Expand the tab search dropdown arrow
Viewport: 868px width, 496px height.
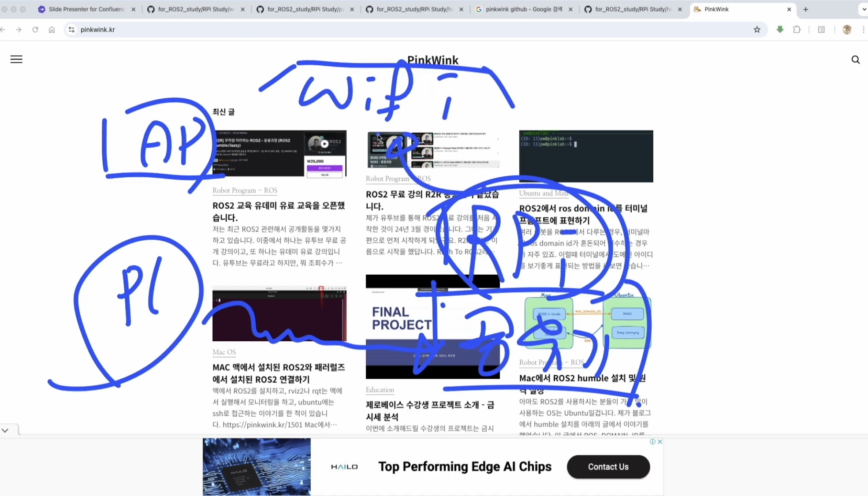864,9
